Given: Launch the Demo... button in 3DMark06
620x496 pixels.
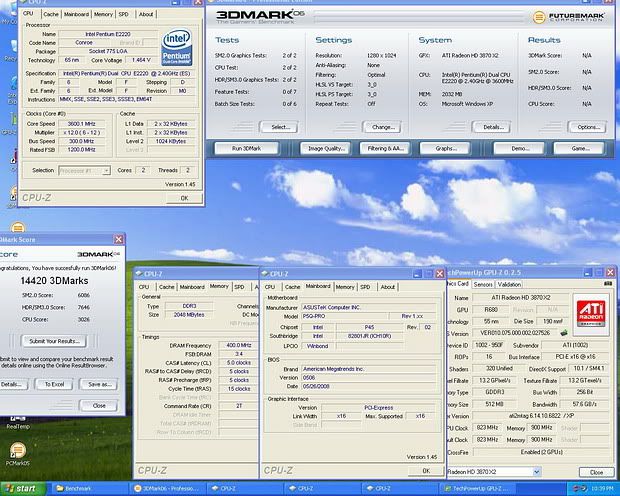Looking at the screenshot, I should [519, 149].
